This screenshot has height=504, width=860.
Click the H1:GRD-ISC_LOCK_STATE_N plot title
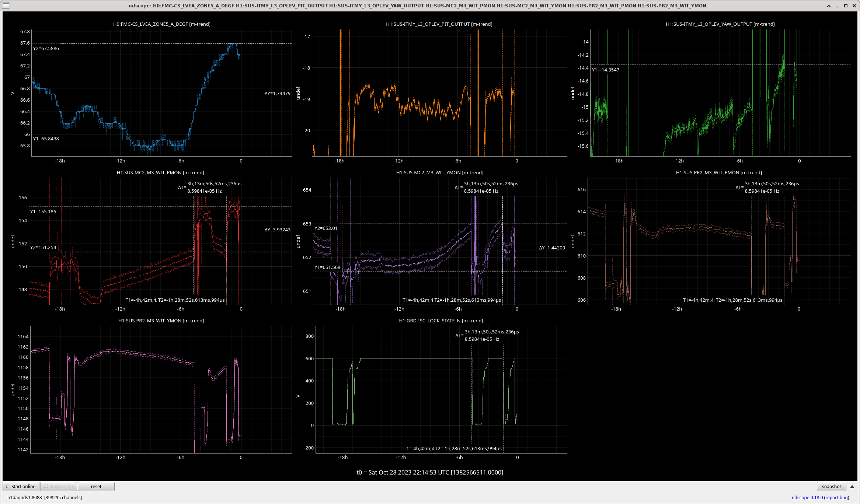(441, 321)
